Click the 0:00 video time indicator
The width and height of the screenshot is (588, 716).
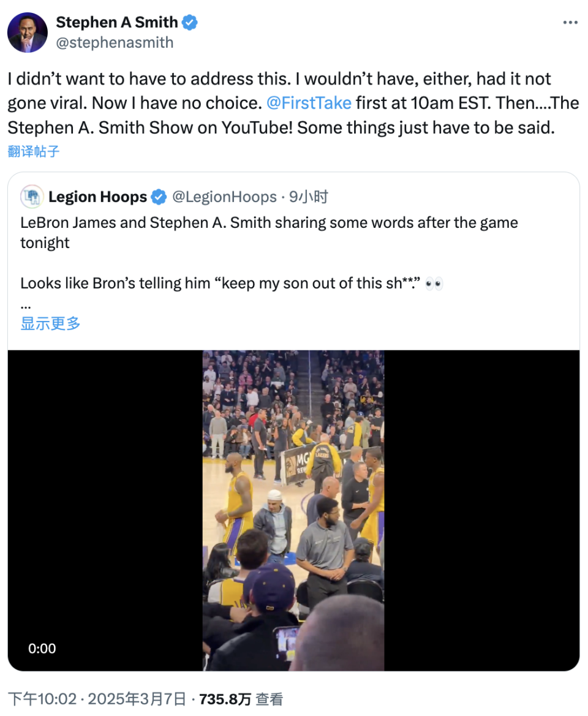point(42,649)
